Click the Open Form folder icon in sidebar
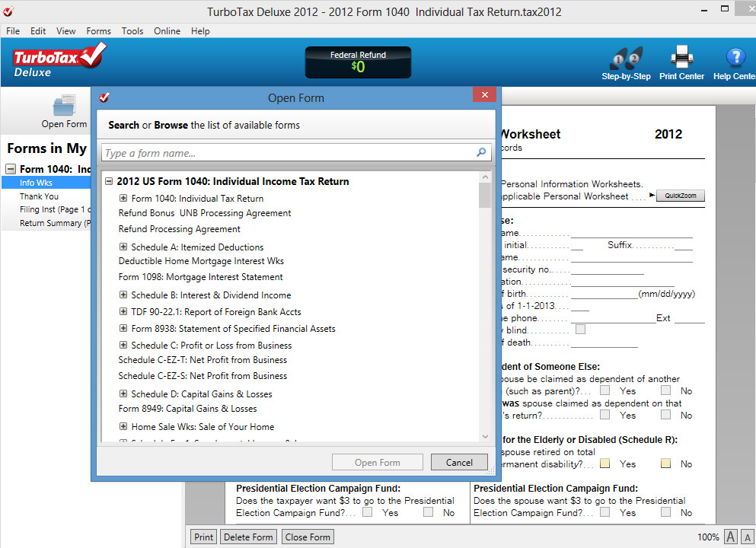Viewport: 756px width, 548px height. (x=64, y=106)
